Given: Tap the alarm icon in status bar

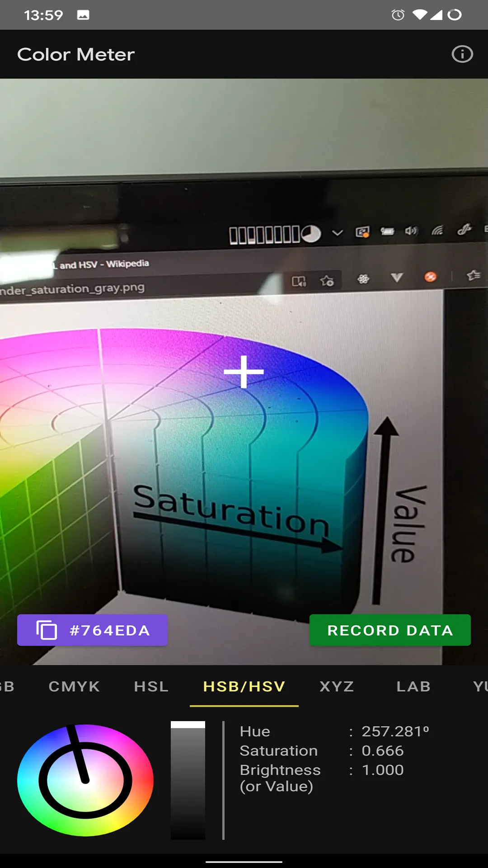Looking at the screenshot, I should [398, 15].
